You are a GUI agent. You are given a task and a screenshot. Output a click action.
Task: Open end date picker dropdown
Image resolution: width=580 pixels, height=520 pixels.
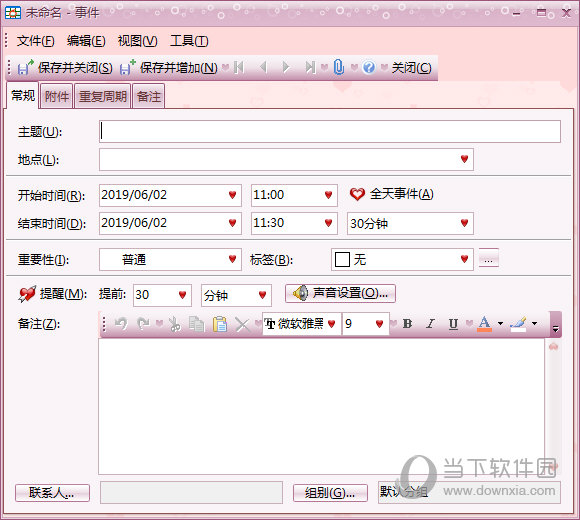point(232,223)
